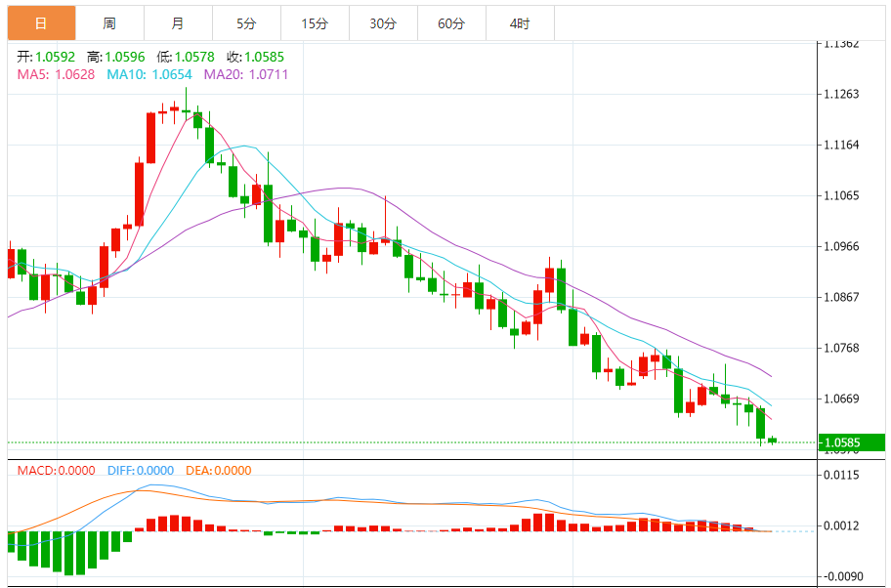Switch to the 月 monthly tab
The image size is (891, 588).
tap(178, 23)
